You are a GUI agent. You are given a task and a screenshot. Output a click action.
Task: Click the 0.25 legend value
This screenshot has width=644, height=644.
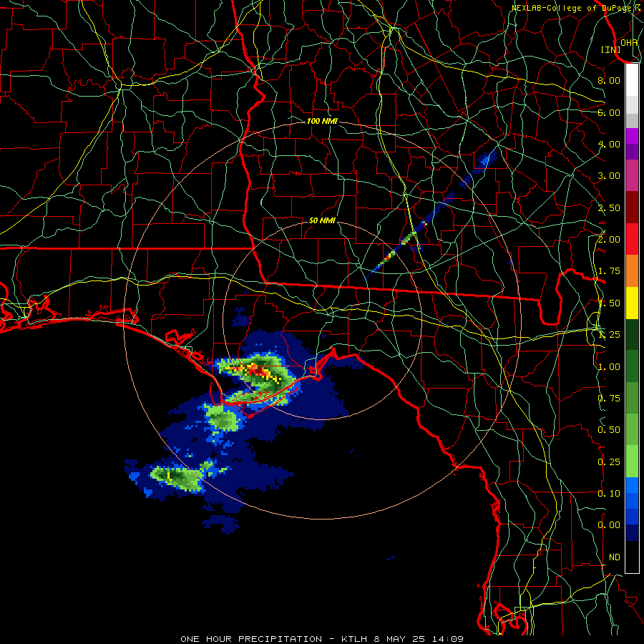[609, 462]
